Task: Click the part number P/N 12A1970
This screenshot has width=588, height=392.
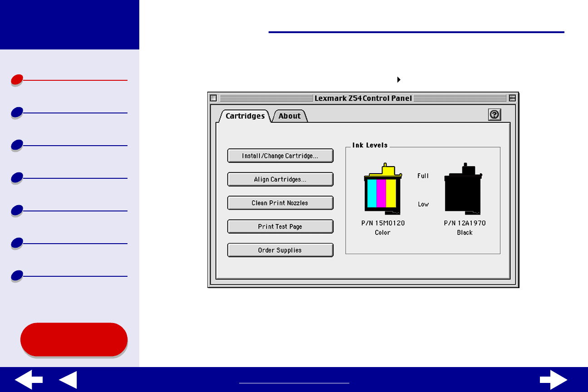Action: (x=465, y=223)
